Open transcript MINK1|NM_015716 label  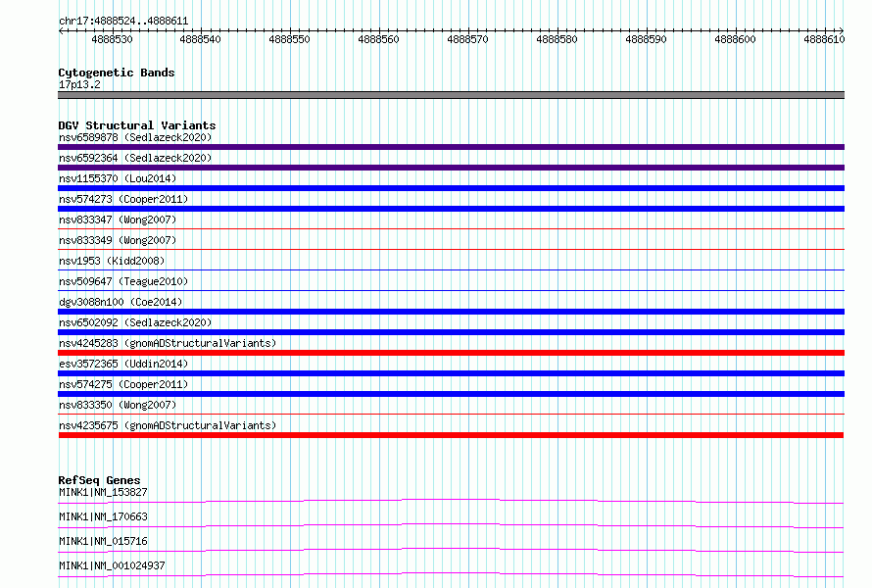[103, 541]
